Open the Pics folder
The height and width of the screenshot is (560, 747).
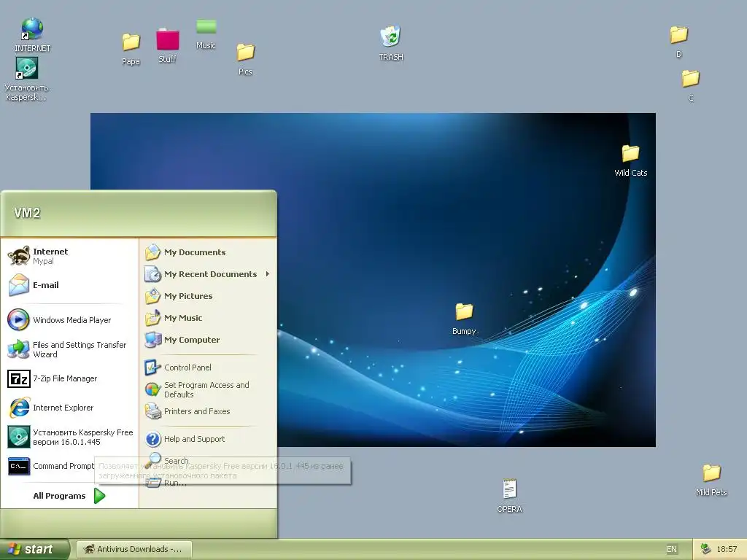tap(245, 60)
